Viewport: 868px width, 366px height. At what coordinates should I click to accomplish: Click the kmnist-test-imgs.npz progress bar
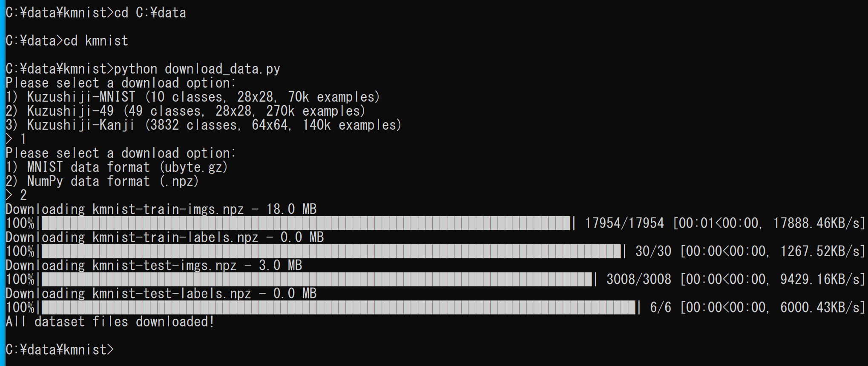[x=317, y=280]
